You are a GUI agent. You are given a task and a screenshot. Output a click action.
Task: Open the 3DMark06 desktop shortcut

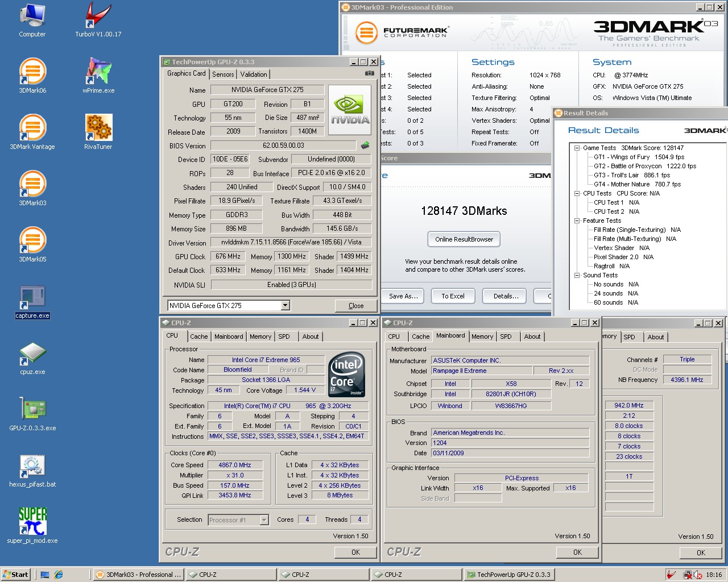(x=32, y=76)
